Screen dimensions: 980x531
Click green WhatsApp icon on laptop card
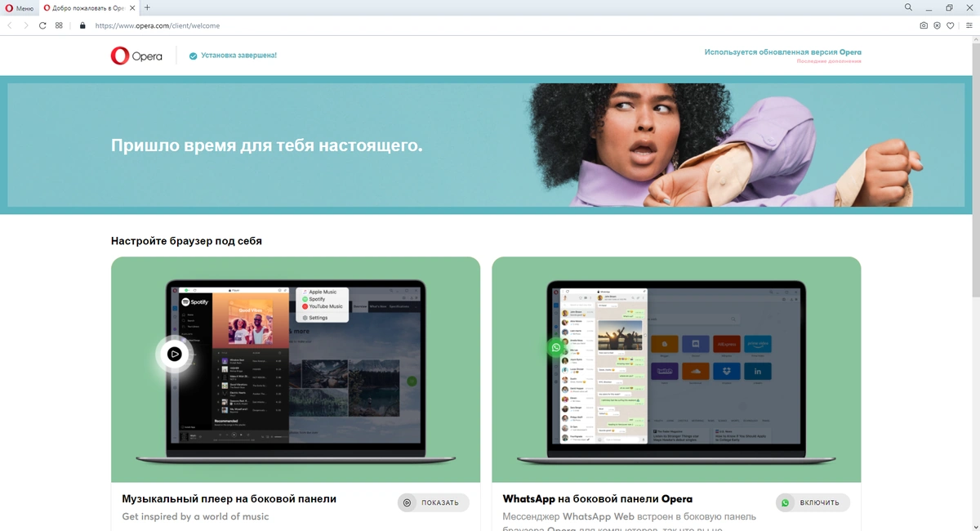pyautogui.click(x=556, y=347)
